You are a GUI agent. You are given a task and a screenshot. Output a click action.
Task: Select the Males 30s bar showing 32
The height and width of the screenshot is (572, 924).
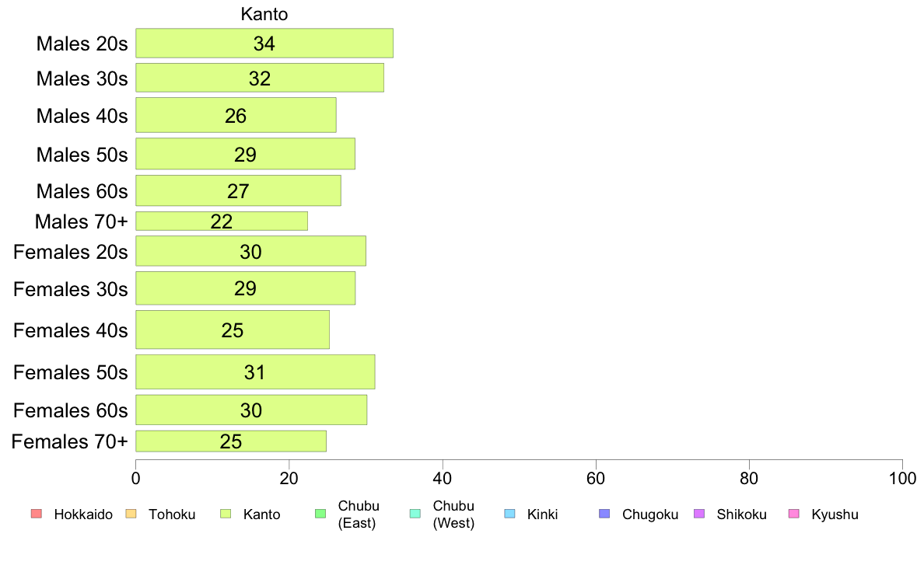point(260,78)
